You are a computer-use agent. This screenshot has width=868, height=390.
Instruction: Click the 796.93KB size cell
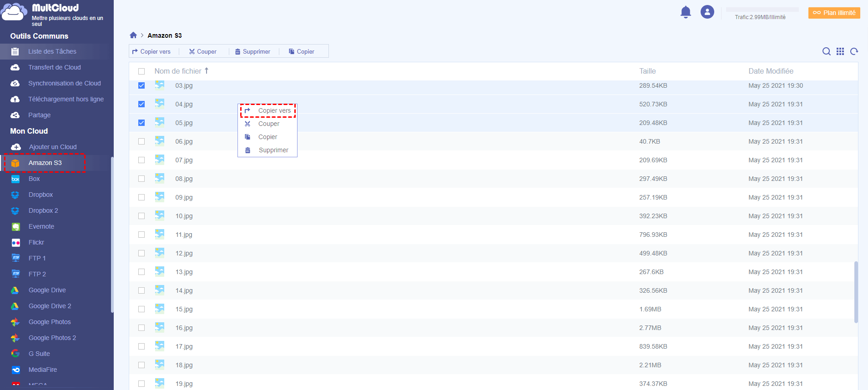pyautogui.click(x=653, y=235)
